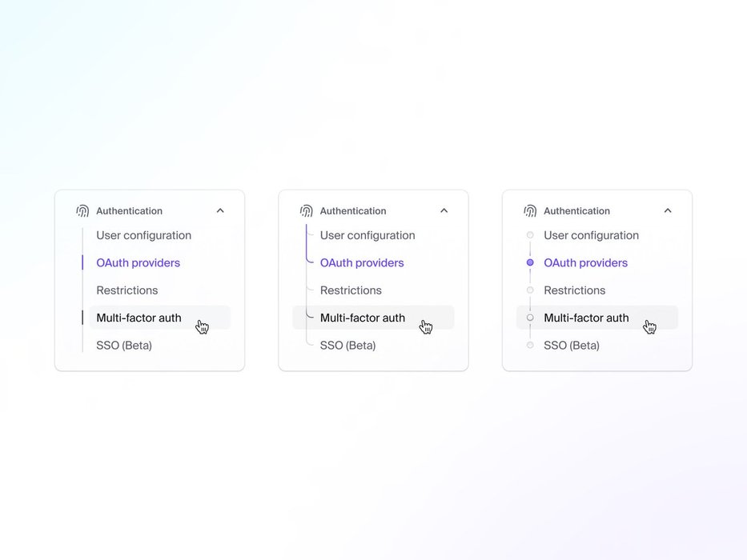Select the OAuth providers dot in right panel
Image resolution: width=747 pixels, height=560 pixels.
point(530,262)
